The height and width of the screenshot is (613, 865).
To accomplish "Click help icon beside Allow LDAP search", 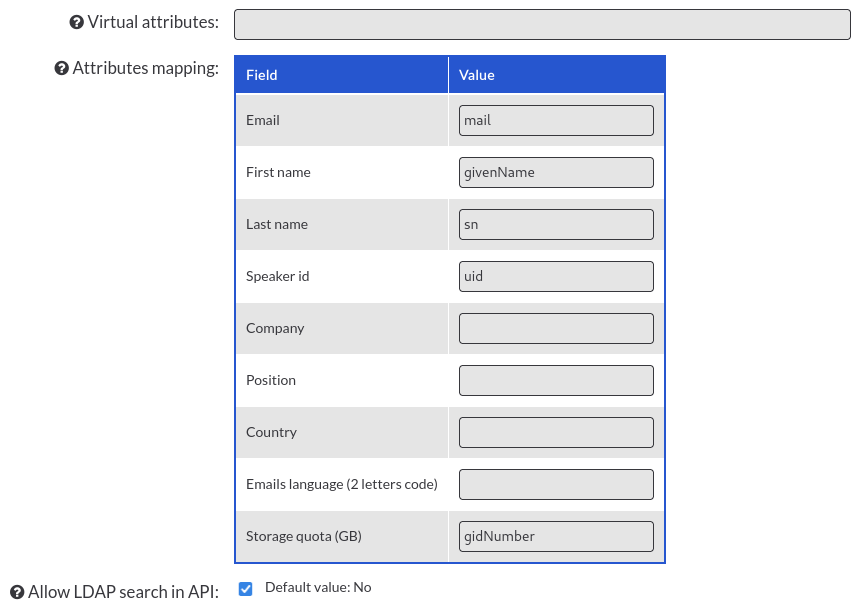I will click(x=17, y=592).
